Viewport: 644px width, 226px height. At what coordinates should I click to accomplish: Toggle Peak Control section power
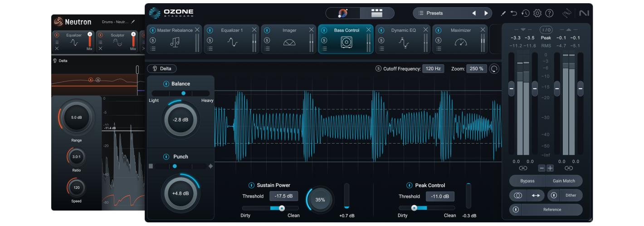[410, 185]
